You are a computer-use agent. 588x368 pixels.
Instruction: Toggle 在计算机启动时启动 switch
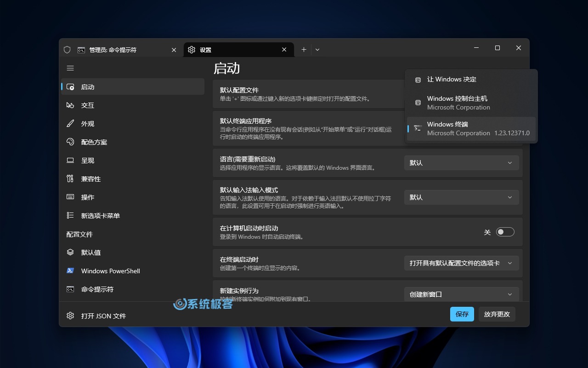point(505,232)
